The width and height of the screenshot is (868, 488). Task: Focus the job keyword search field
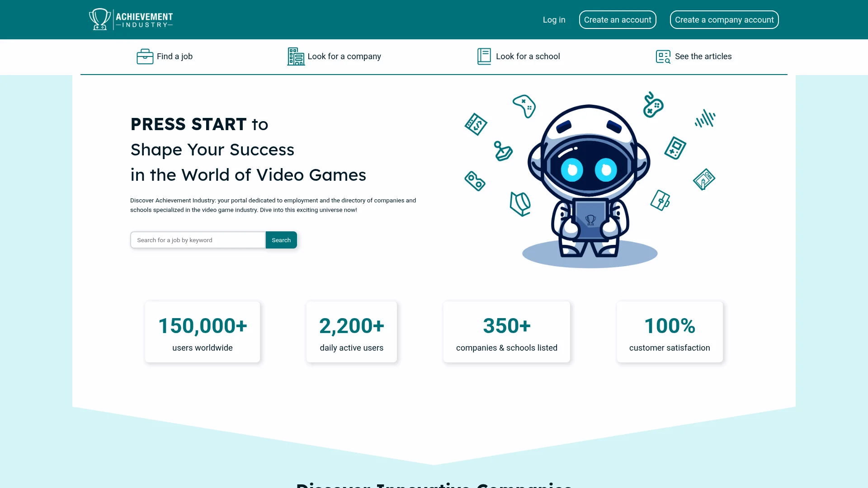(198, 240)
